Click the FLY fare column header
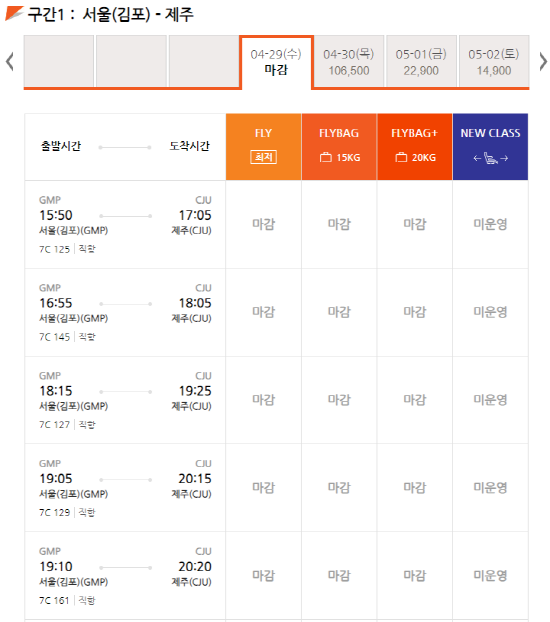The width and height of the screenshot is (550, 622). coord(263,147)
